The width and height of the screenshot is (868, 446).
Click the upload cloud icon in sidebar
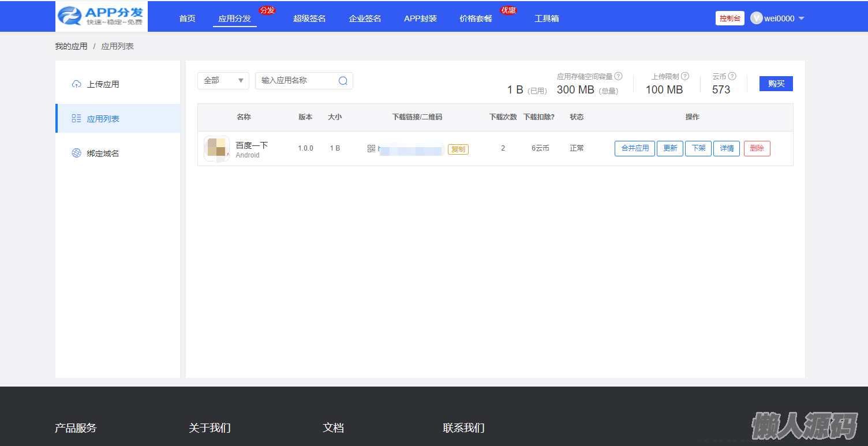[76, 84]
